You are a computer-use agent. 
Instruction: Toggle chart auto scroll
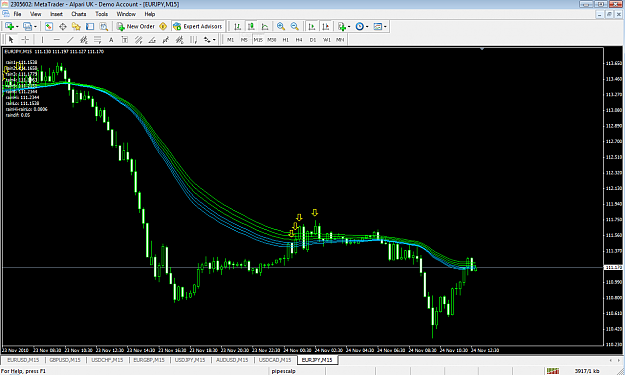point(312,26)
